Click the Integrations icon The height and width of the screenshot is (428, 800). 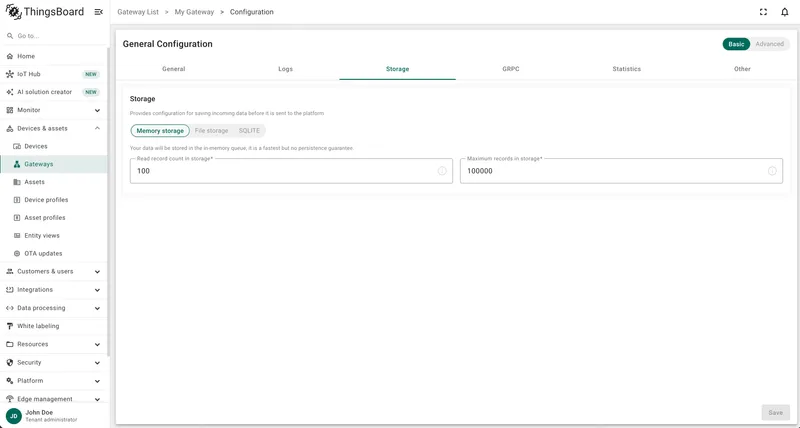(x=10, y=290)
